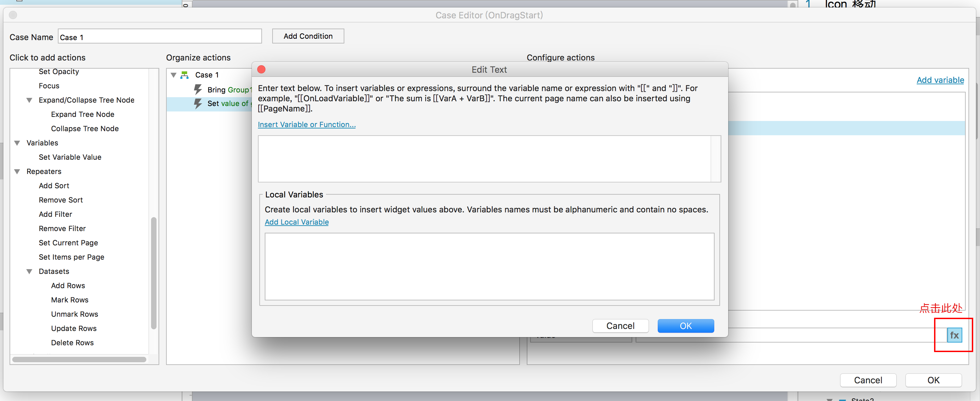Screen dimensions: 980x401
Task: Click into the Case Name field
Action: [x=160, y=37]
